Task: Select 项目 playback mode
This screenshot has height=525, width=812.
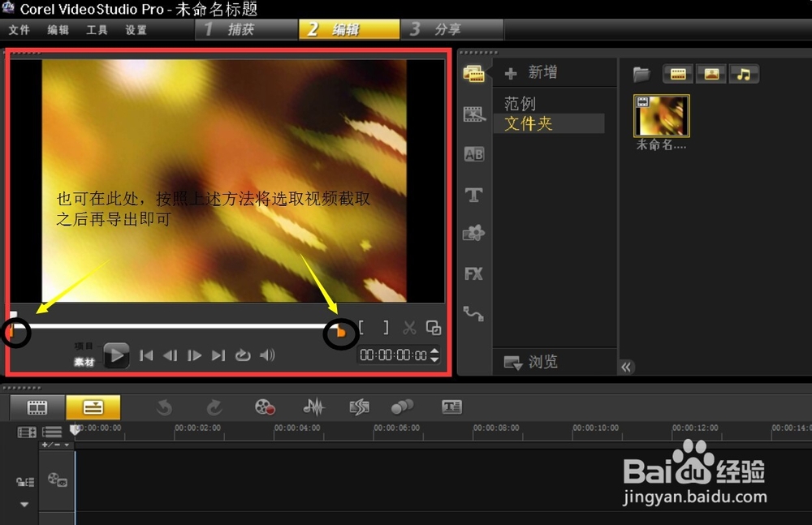Action: tap(84, 346)
